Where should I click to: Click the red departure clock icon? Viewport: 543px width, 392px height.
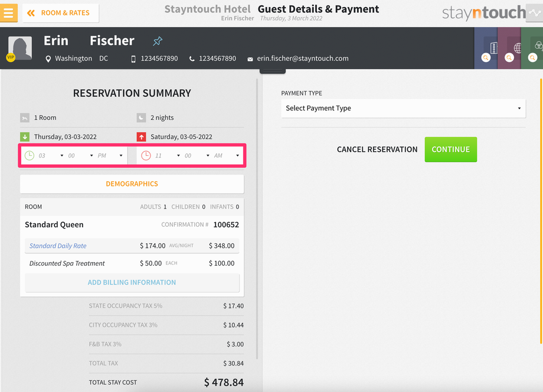pos(146,155)
